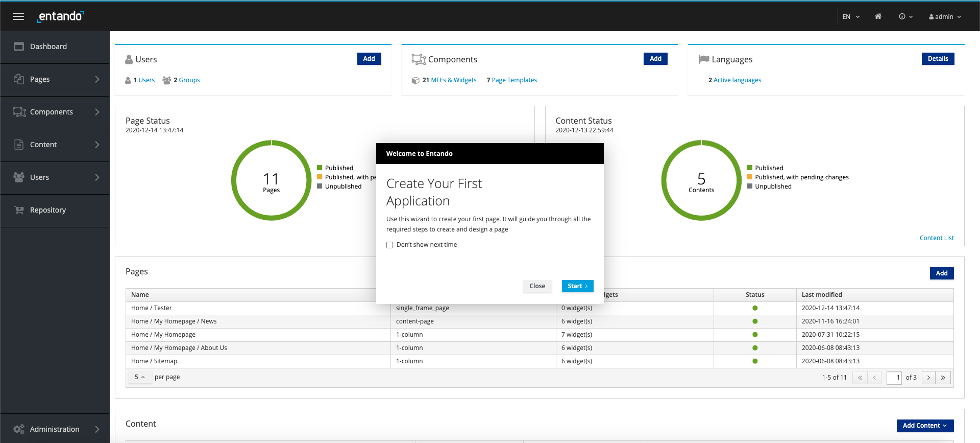
Task: Close the Welcome to Entando dialog
Action: pyautogui.click(x=537, y=286)
